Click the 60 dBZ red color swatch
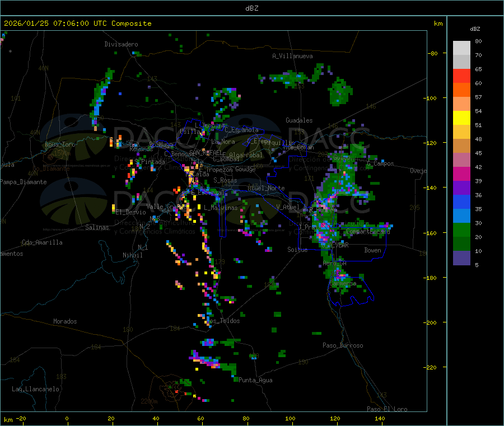Image resolution: width=504 pixels, height=426 pixels. click(461, 76)
